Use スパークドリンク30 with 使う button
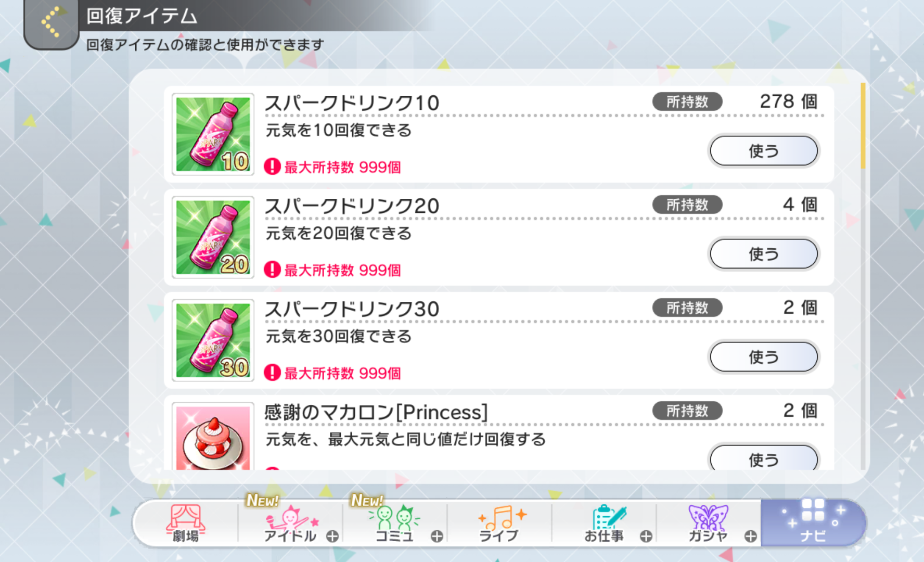Viewport: 924px width, 562px height. click(764, 357)
